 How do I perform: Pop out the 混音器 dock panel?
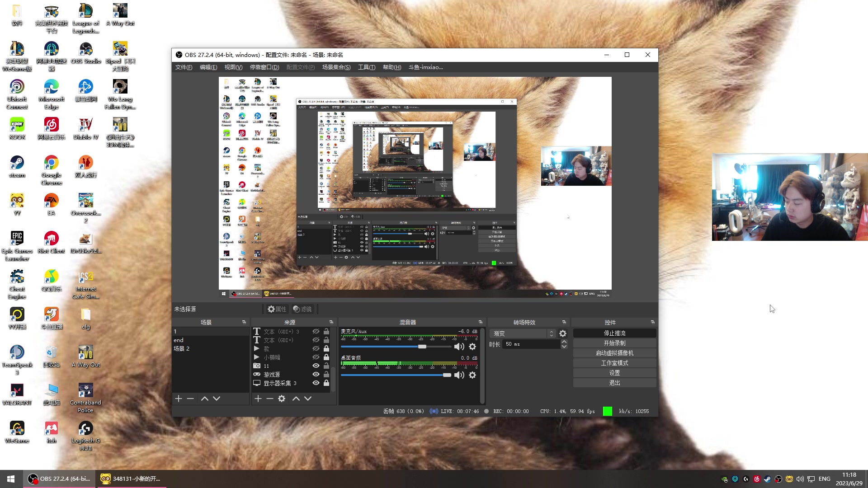point(481,322)
